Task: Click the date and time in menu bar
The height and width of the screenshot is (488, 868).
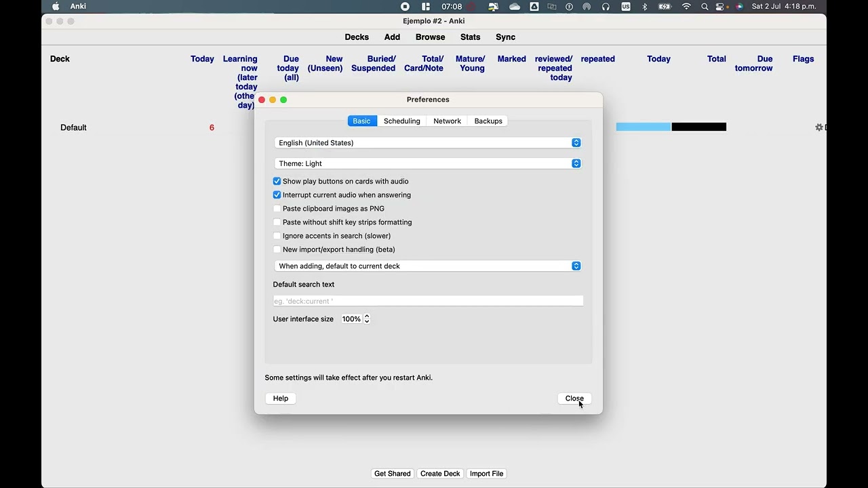Action: 784,7
